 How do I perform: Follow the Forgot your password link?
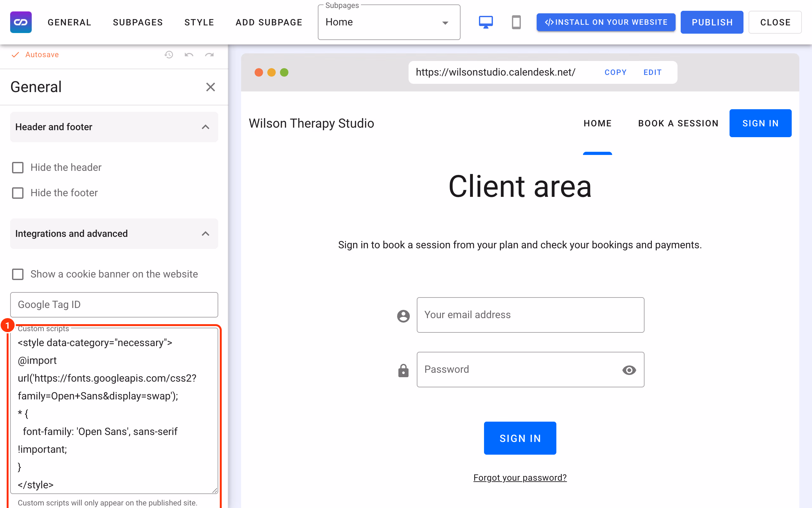[x=520, y=478]
